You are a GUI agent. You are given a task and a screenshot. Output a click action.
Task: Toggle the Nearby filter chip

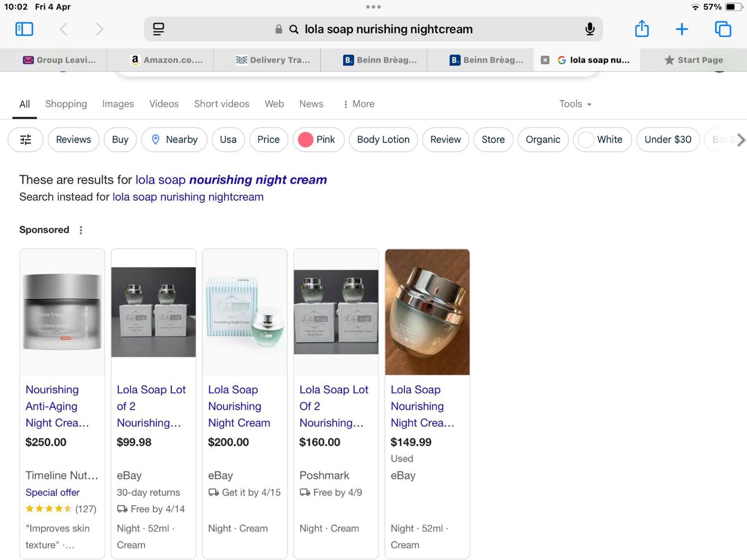tap(174, 140)
